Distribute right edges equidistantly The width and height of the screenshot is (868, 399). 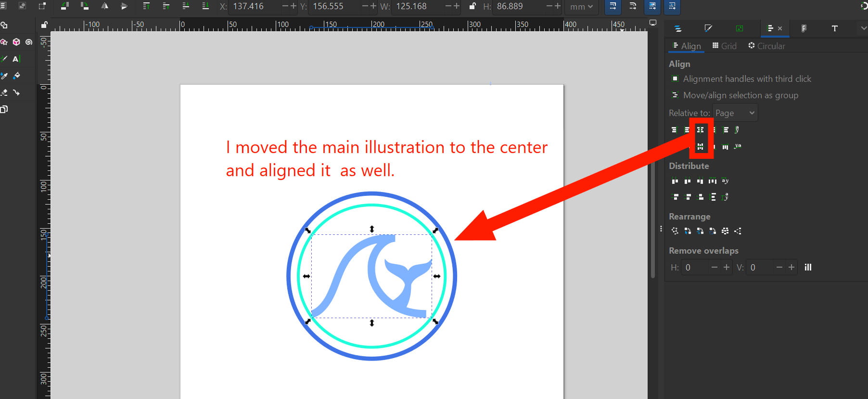coord(700,181)
